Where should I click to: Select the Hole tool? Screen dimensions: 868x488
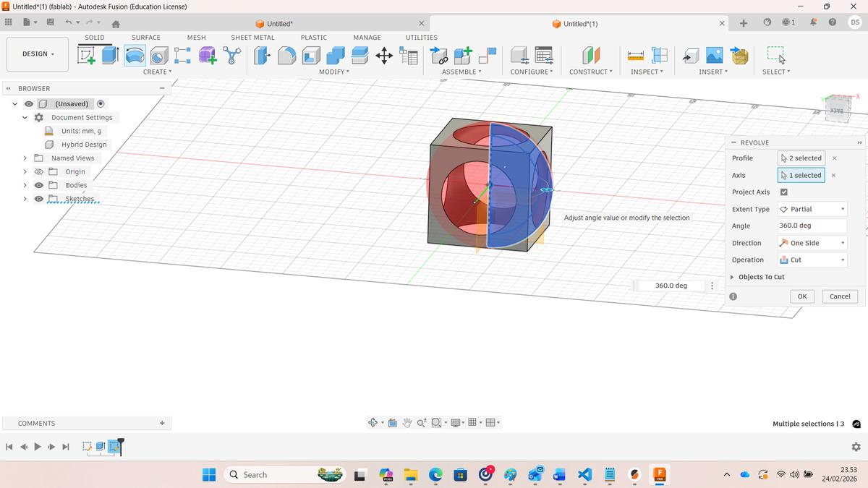click(158, 54)
